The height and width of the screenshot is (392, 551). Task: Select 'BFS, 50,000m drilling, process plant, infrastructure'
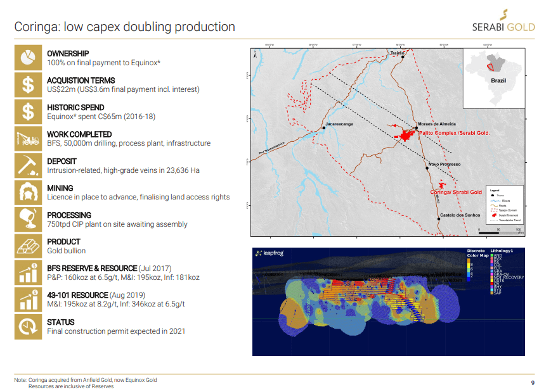pyautogui.click(x=129, y=143)
